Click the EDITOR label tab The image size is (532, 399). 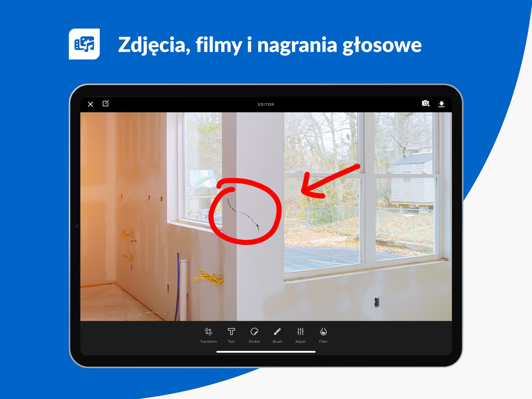point(265,104)
